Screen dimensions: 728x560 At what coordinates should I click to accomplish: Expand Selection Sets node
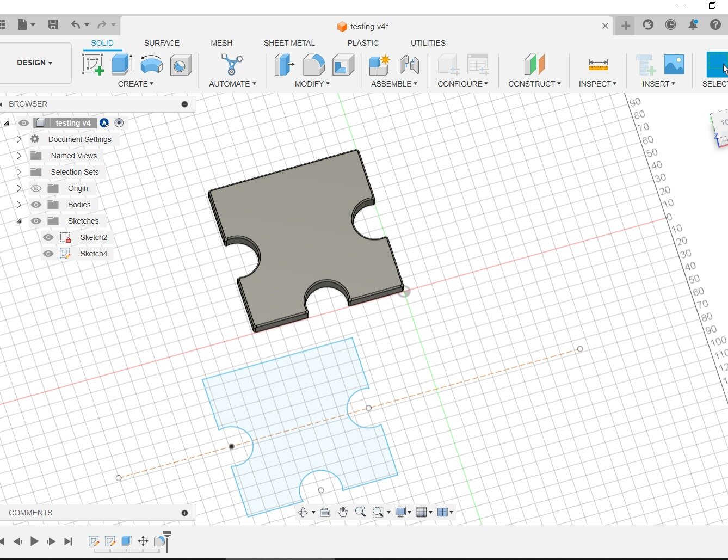point(19,172)
